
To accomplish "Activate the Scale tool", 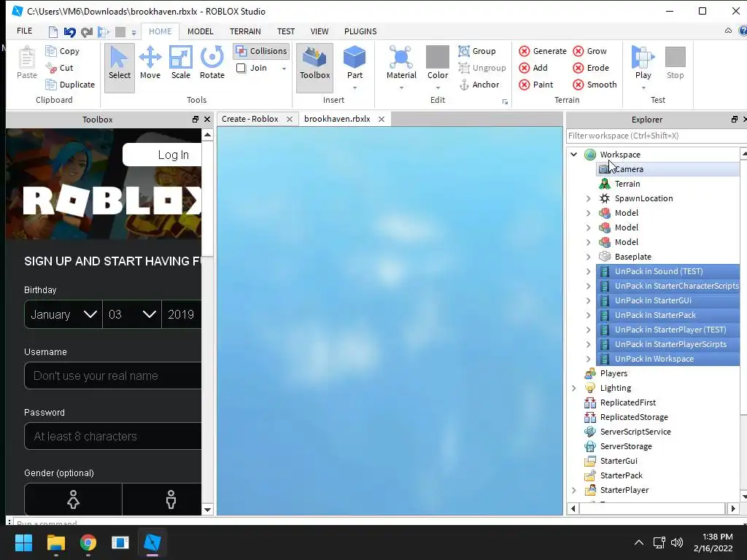I will tap(181, 63).
